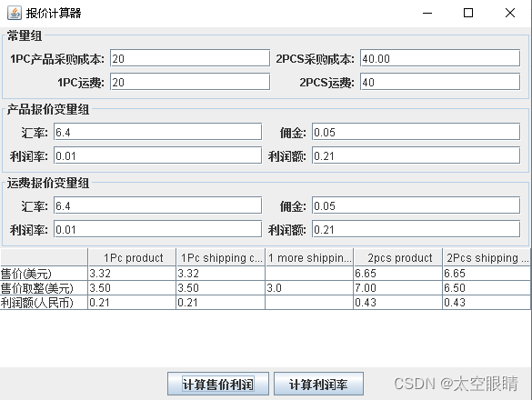
Task: Select the 售价(美元) row label
Action: (44, 273)
